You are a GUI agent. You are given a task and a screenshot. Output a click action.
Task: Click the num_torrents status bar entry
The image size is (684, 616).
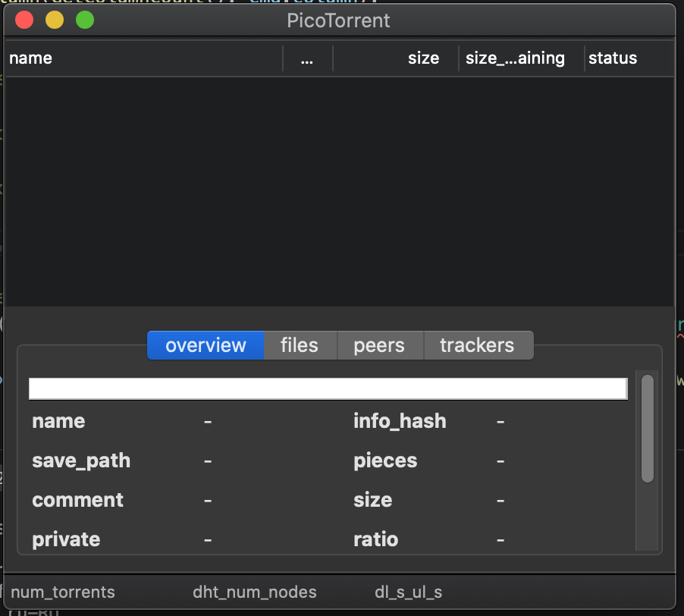tap(63, 592)
